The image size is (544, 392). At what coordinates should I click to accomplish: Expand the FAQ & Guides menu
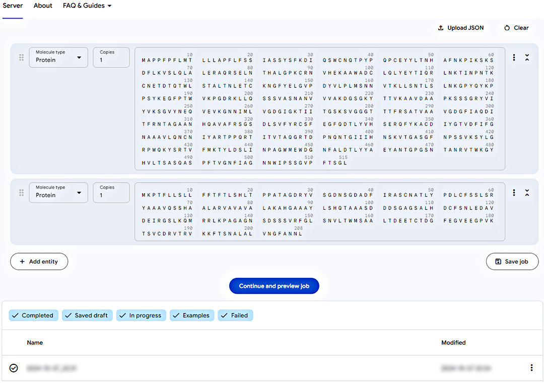(x=87, y=6)
